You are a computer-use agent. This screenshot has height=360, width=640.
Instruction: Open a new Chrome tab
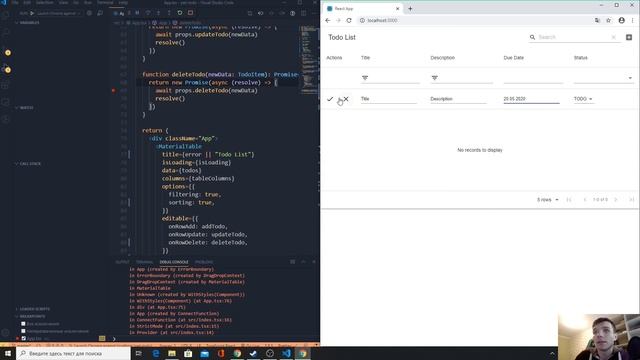tap(410, 9)
